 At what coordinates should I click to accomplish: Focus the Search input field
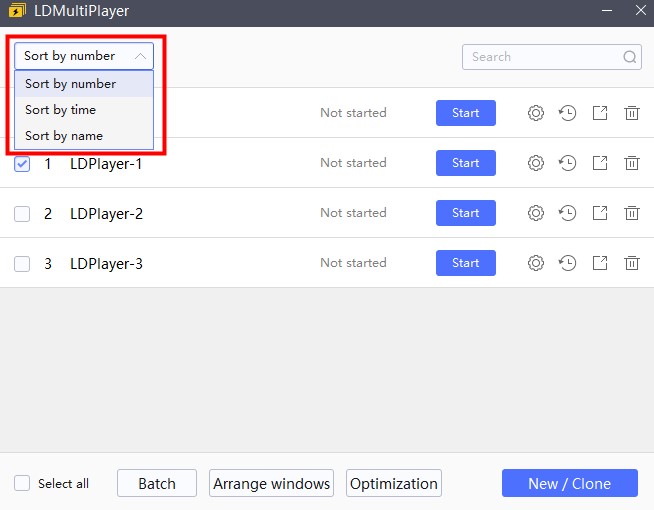point(552,57)
